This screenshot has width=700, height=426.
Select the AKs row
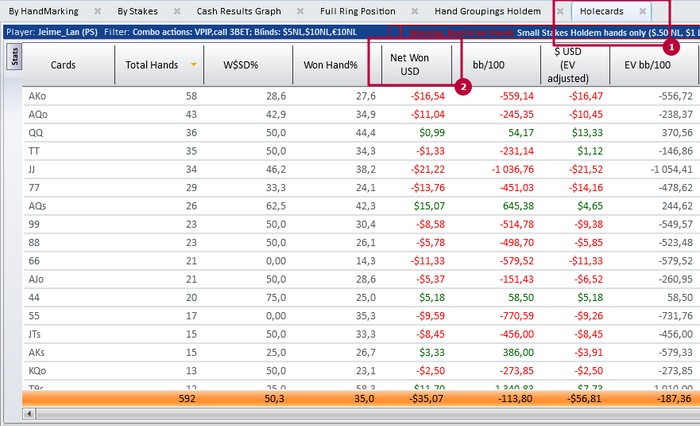click(x=361, y=352)
